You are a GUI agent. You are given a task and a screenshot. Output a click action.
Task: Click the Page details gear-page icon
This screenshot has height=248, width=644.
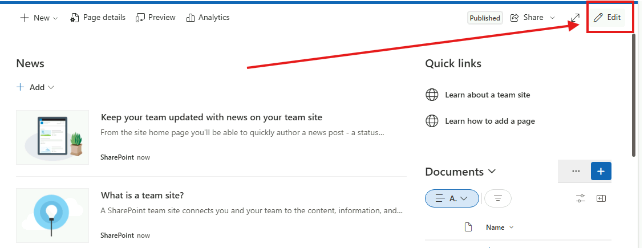(x=74, y=18)
